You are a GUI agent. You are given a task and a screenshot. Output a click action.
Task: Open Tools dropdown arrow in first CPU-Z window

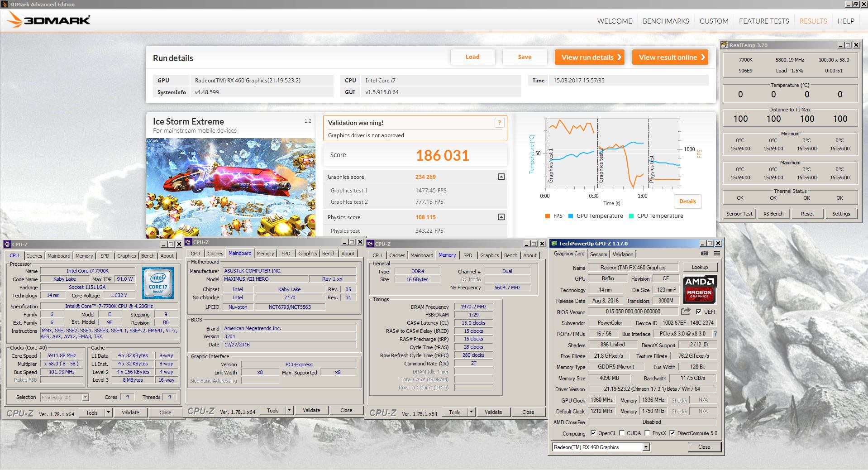108,412
